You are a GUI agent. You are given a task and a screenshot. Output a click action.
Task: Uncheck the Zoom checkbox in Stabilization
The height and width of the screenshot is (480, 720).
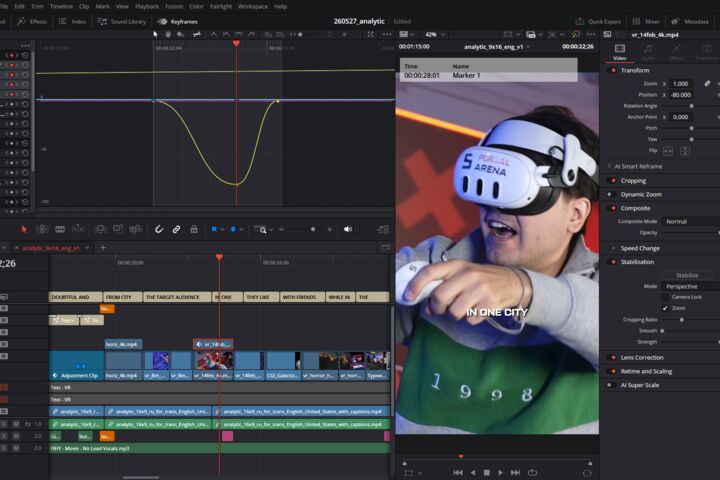point(665,308)
